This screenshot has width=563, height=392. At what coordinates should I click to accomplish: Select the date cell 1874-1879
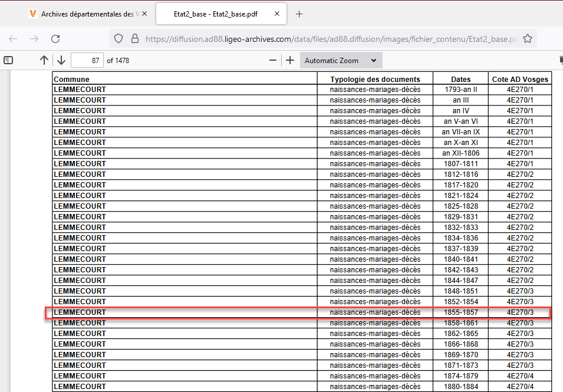[460, 376]
